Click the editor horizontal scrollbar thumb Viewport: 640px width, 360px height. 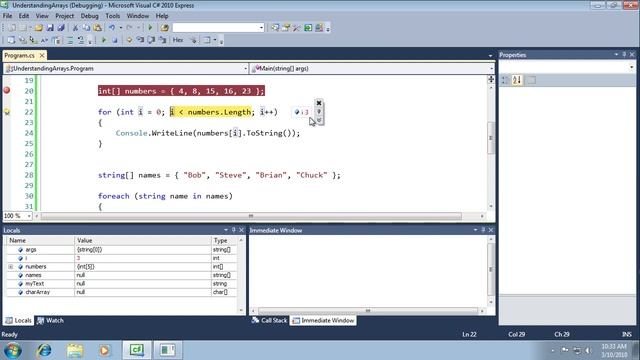(251, 216)
